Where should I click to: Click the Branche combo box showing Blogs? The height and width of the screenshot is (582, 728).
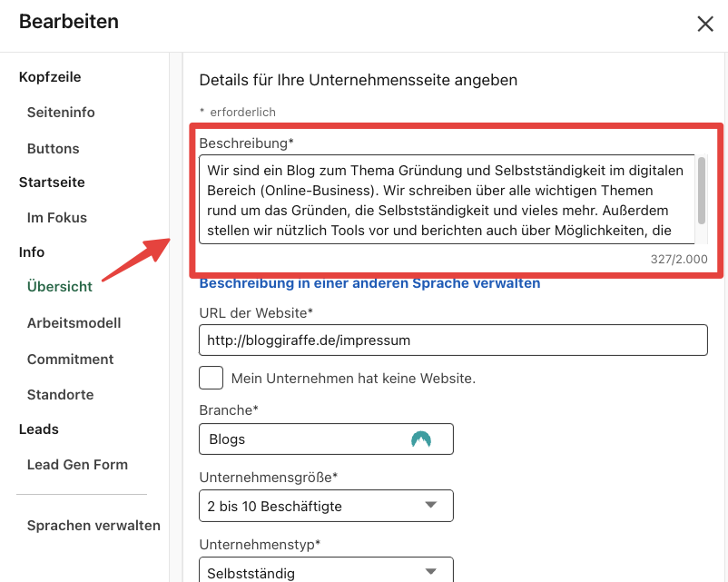click(309, 439)
